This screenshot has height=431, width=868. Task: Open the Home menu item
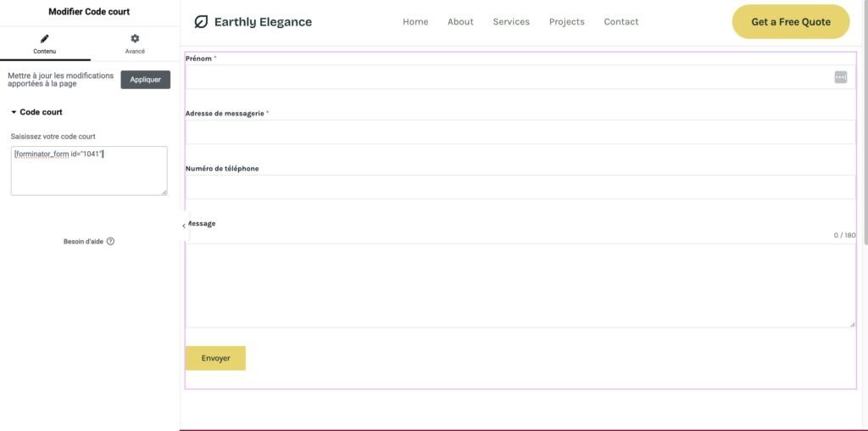coord(415,22)
